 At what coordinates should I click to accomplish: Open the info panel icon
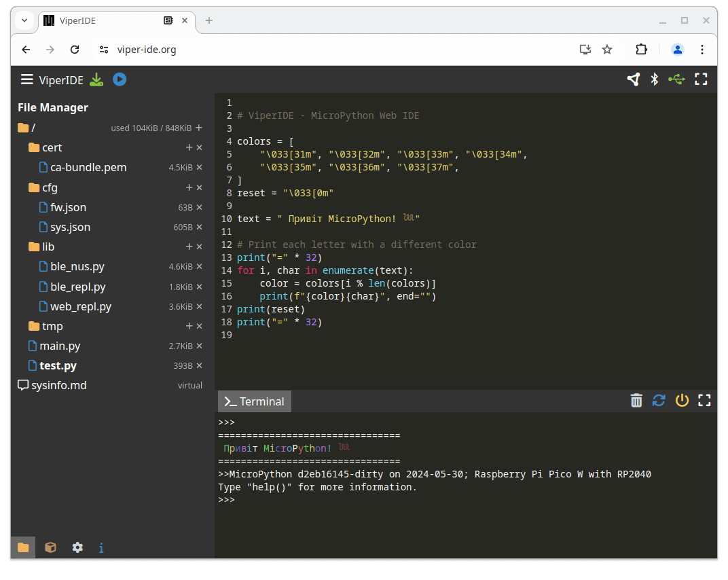[x=101, y=548]
